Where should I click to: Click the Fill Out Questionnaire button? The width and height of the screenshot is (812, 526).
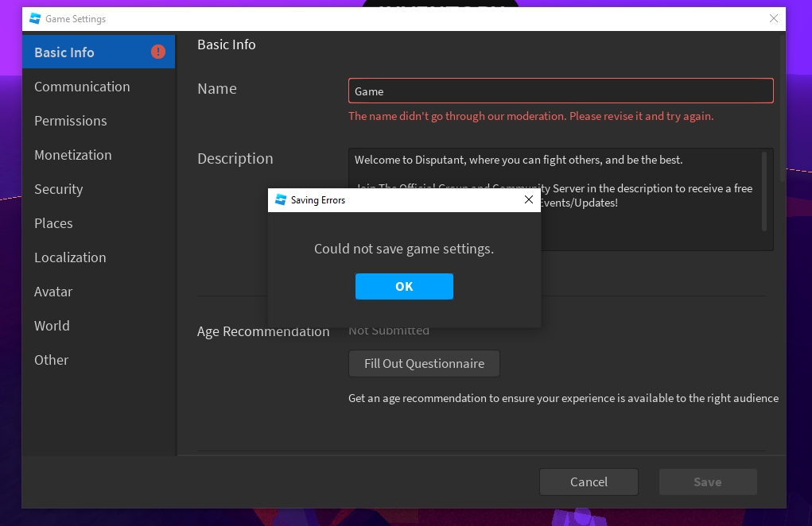[424, 363]
